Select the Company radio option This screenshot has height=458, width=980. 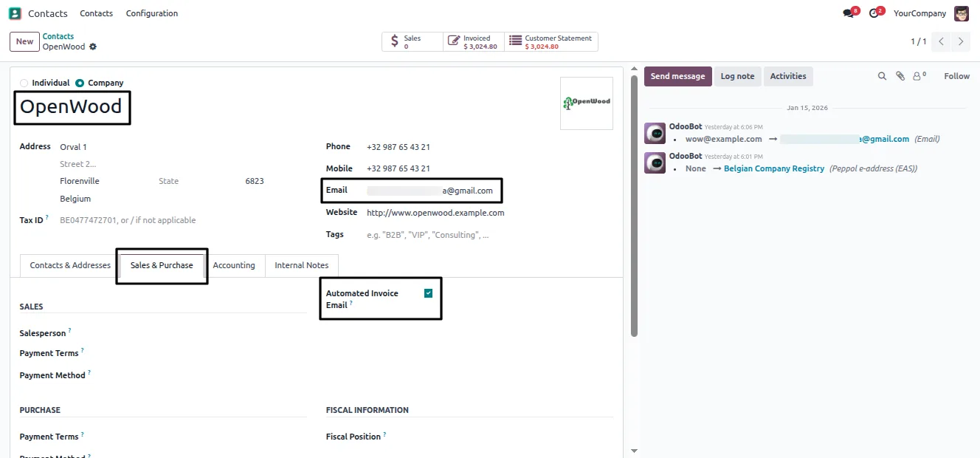(x=80, y=83)
